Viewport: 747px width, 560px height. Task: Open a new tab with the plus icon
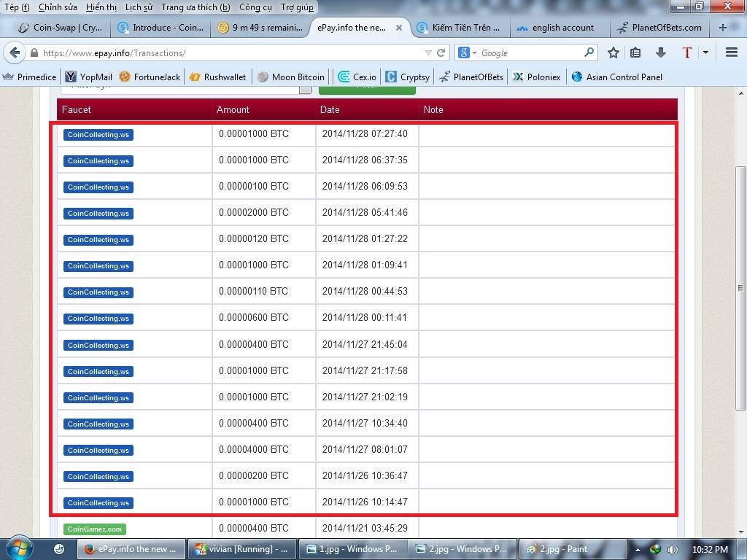coord(723,28)
